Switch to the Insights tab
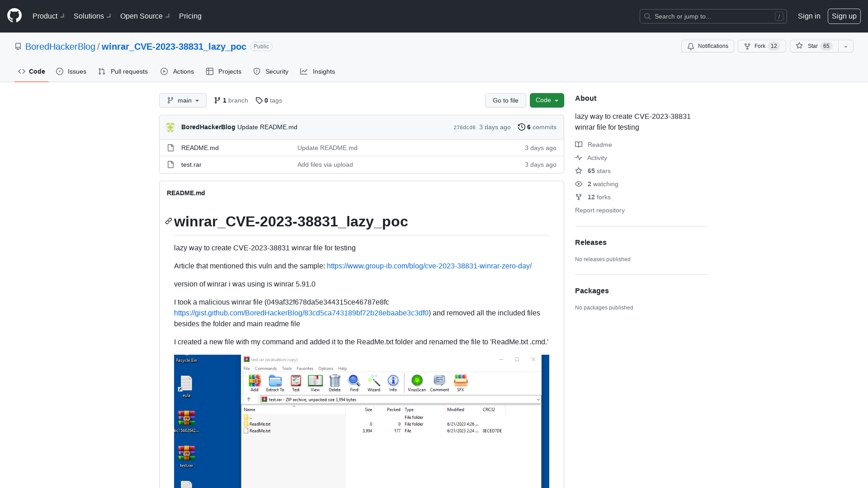Viewport: 868px width, 488px height. tap(317, 71)
